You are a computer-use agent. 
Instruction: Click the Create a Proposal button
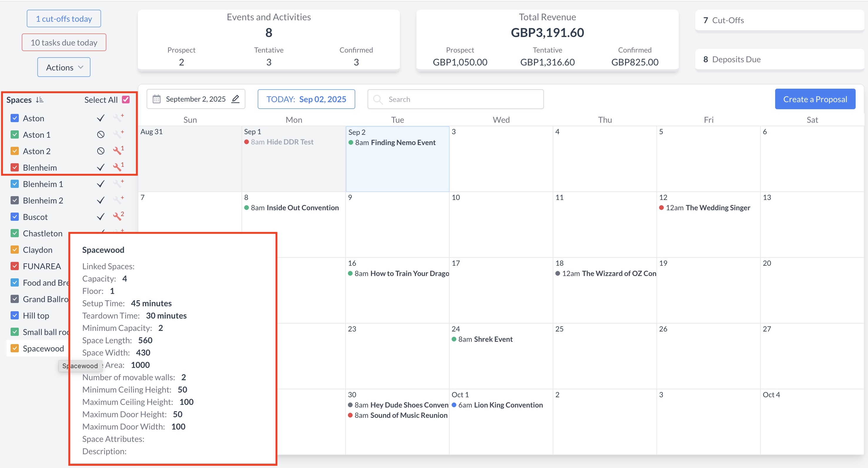(x=815, y=99)
